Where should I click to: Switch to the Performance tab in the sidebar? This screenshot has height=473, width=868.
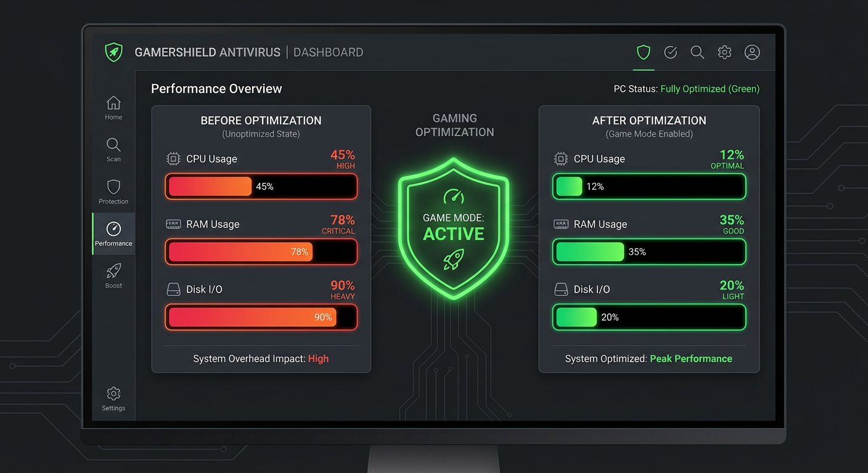[113, 233]
